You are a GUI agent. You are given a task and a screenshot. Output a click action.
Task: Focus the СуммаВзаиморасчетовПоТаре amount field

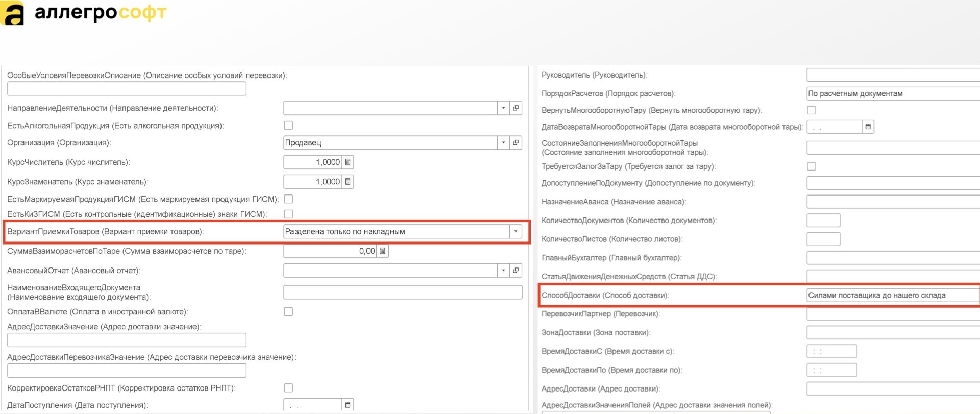click(330, 251)
